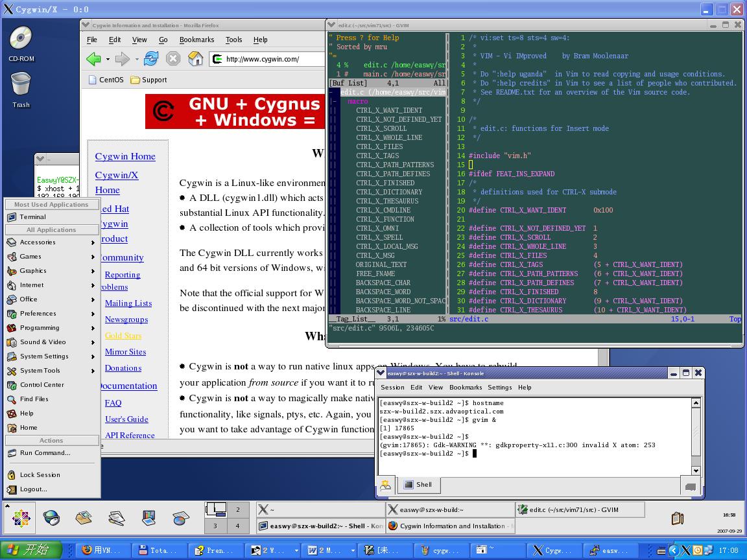
Task: Open the CD-ROM desktop icon
Action: pos(20,37)
